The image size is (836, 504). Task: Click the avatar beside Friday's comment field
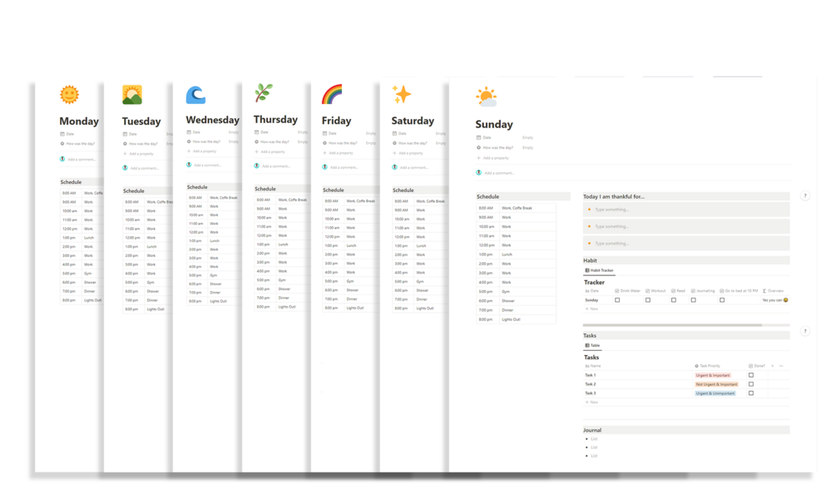coord(324,167)
